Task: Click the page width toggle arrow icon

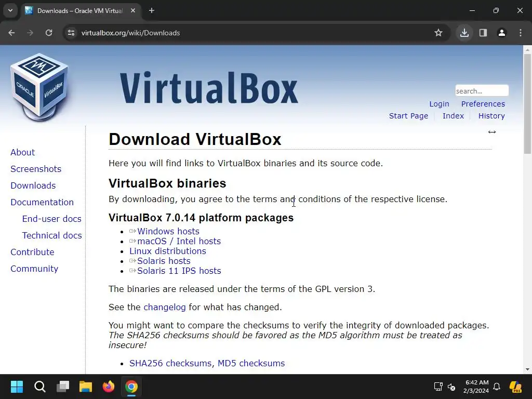Action: (492, 132)
